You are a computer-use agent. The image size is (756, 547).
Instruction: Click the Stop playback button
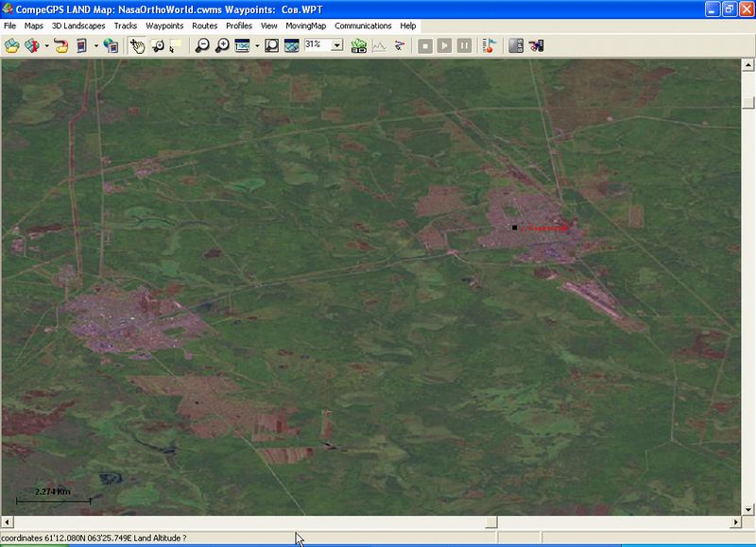pyautogui.click(x=424, y=45)
